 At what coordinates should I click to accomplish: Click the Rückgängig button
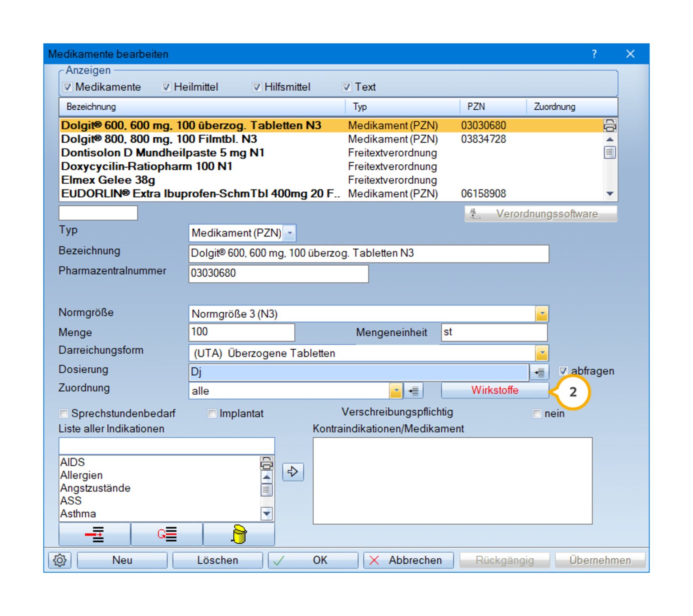tap(504, 560)
